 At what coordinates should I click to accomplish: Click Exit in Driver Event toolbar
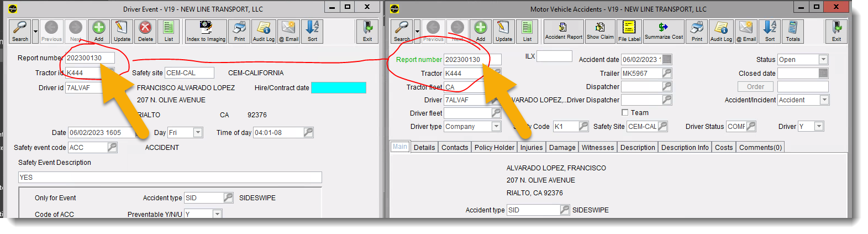tap(367, 32)
